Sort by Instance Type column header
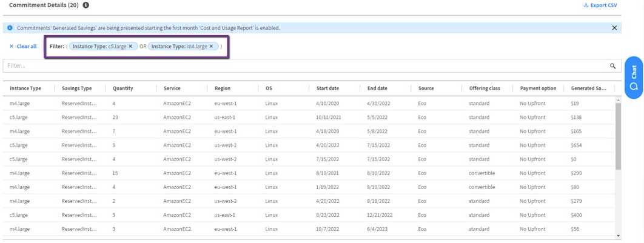Viewport: 644px width, 243px height. pyautogui.click(x=25, y=88)
